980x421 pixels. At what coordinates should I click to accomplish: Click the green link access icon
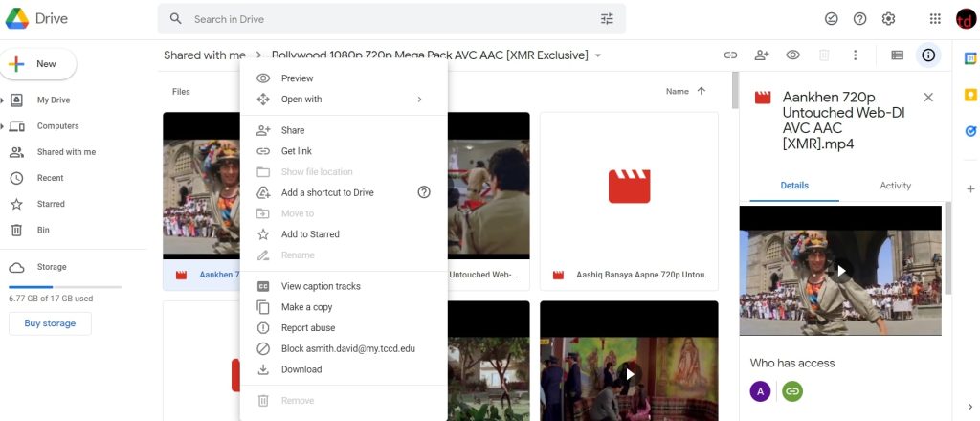792,391
